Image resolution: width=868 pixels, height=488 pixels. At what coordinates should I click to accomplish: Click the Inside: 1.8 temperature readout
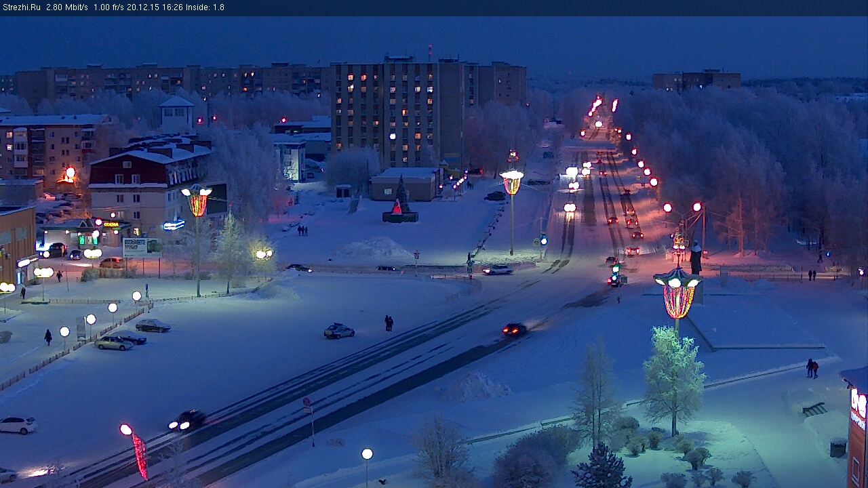pos(205,7)
